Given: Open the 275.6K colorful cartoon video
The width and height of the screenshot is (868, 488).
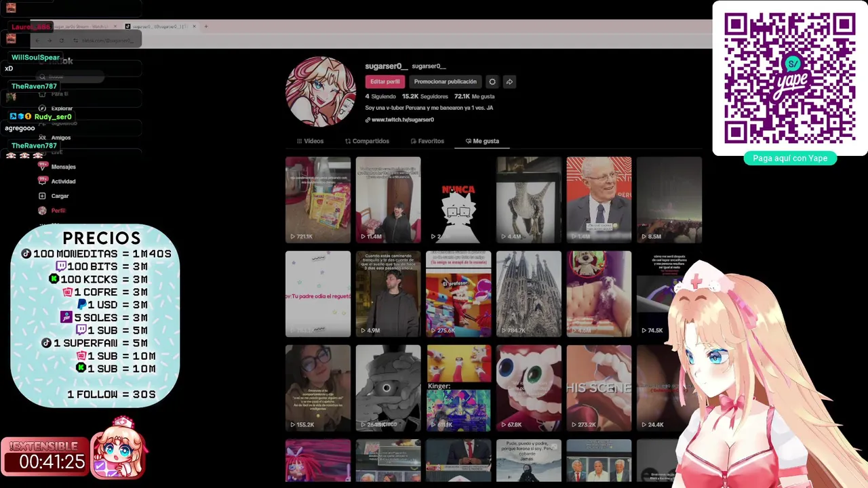Looking at the screenshot, I should coord(459,294).
